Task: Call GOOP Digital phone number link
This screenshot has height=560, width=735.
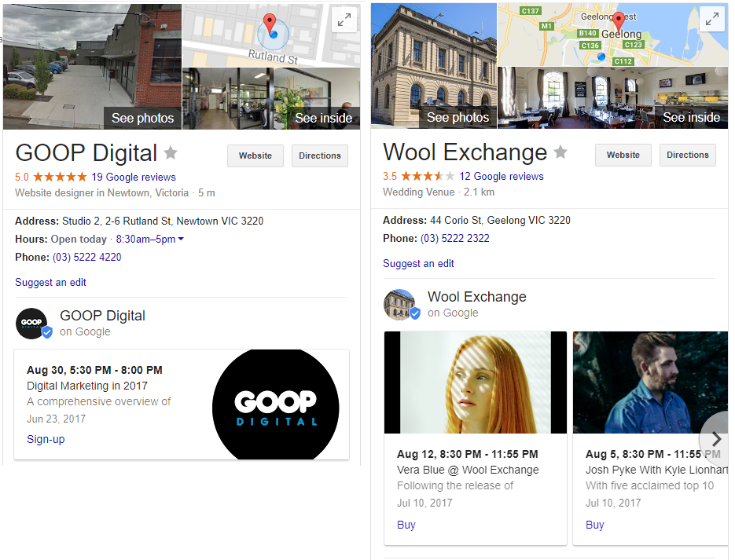Action: [86, 257]
